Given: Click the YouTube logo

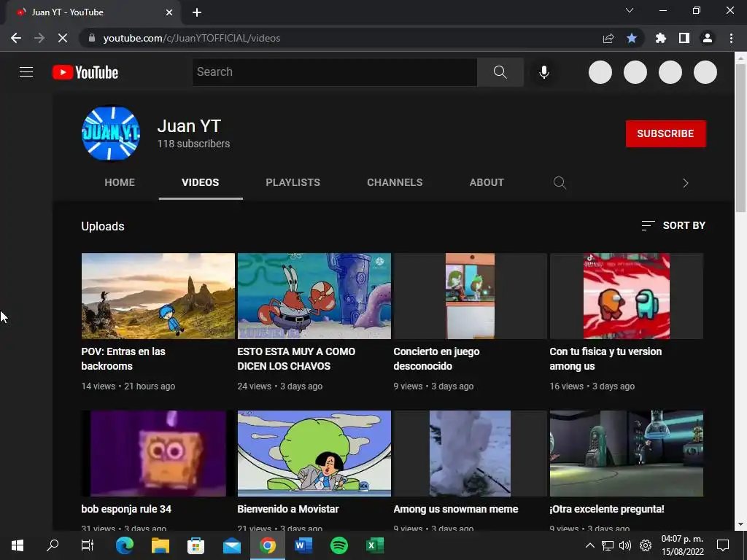Looking at the screenshot, I should [85, 72].
